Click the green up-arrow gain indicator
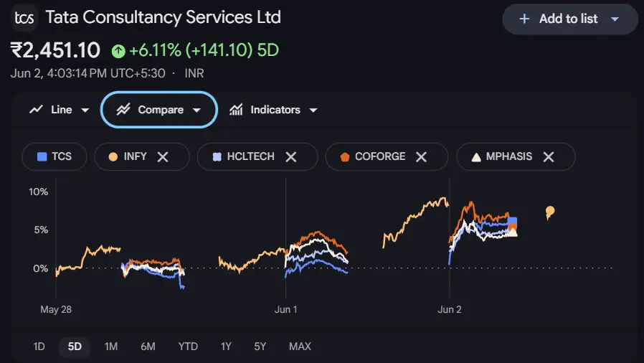The image size is (644, 363). (118, 51)
